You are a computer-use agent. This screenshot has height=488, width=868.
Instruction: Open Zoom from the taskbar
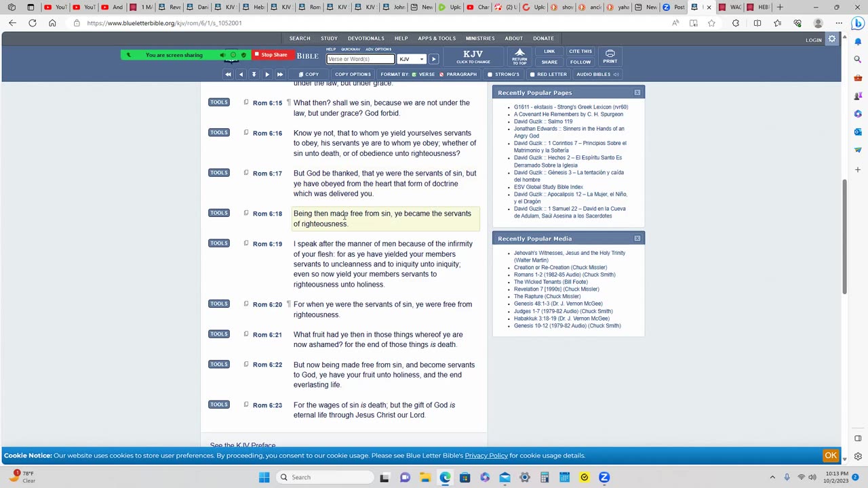tap(604, 477)
